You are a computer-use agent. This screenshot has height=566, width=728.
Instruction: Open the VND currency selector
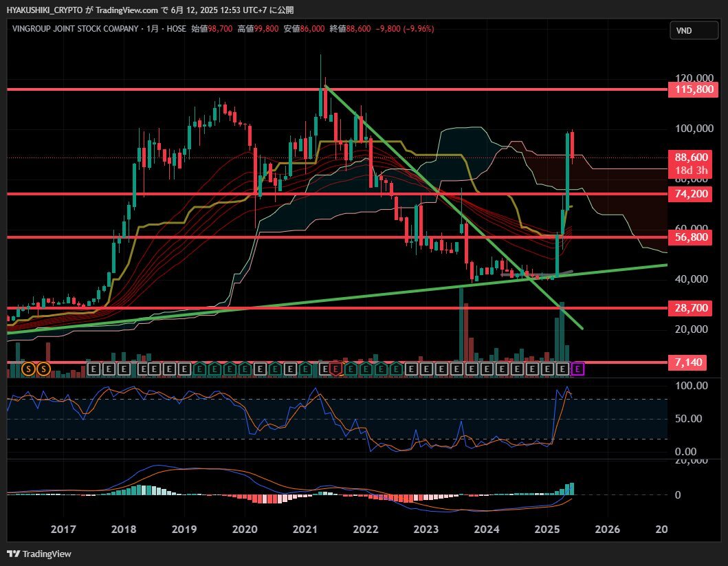point(694,31)
